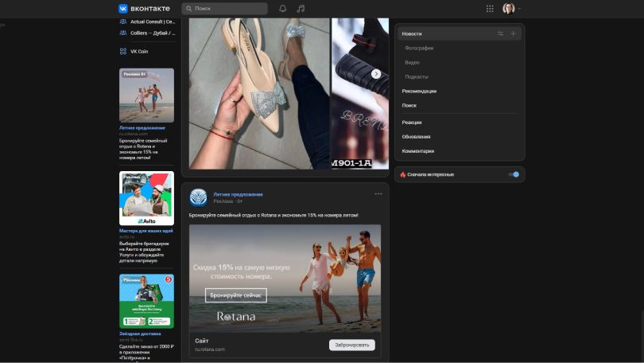644x363 pixels.
Task: Click in the Поиск search field
Action: coord(224,9)
